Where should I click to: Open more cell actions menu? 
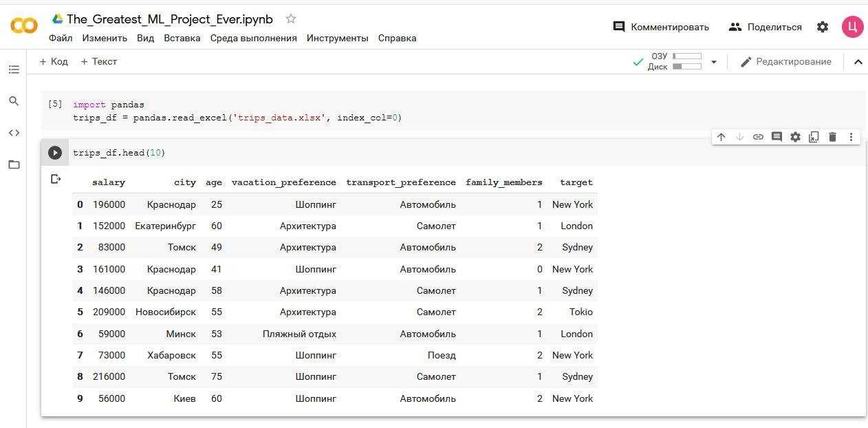click(851, 137)
